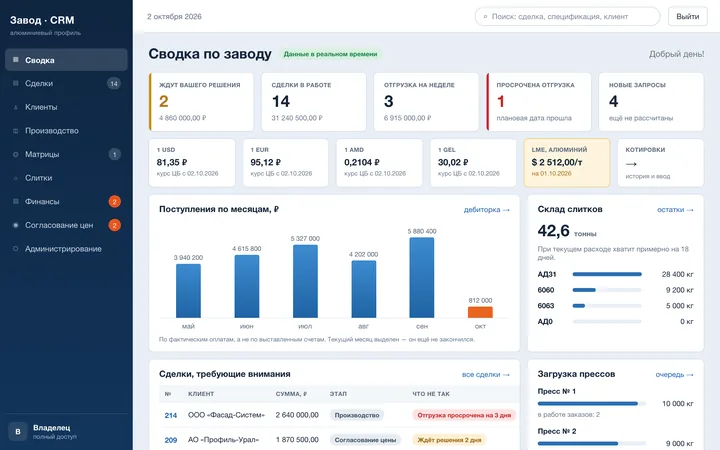Click the Администрирование sidebar icon
This screenshot has height=450, width=720.
click(16, 248)
